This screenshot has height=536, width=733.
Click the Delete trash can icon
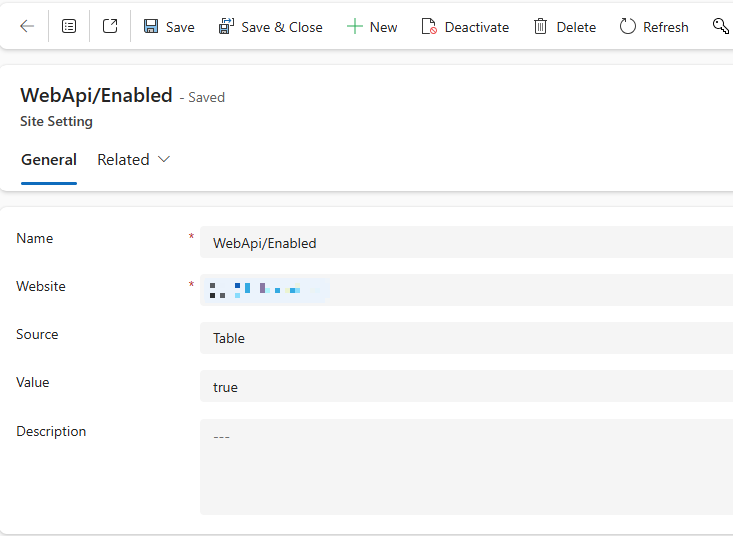[x=540, y=27]
